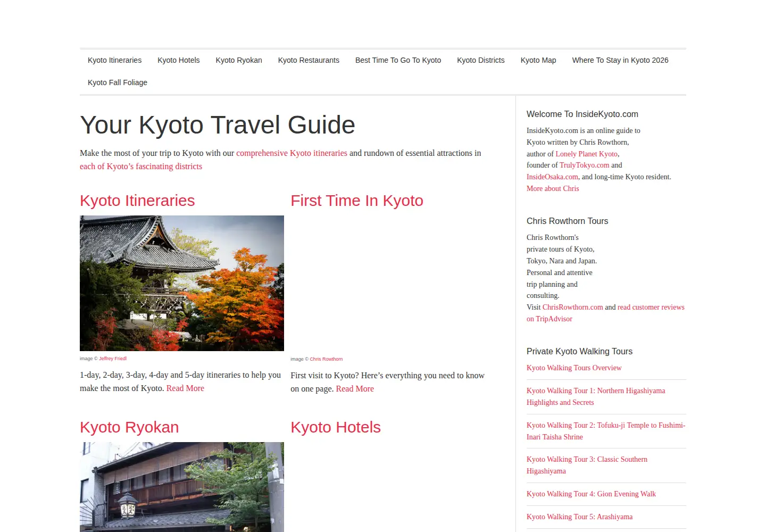Click the First Time In Kyoto heading

point(357,201)
